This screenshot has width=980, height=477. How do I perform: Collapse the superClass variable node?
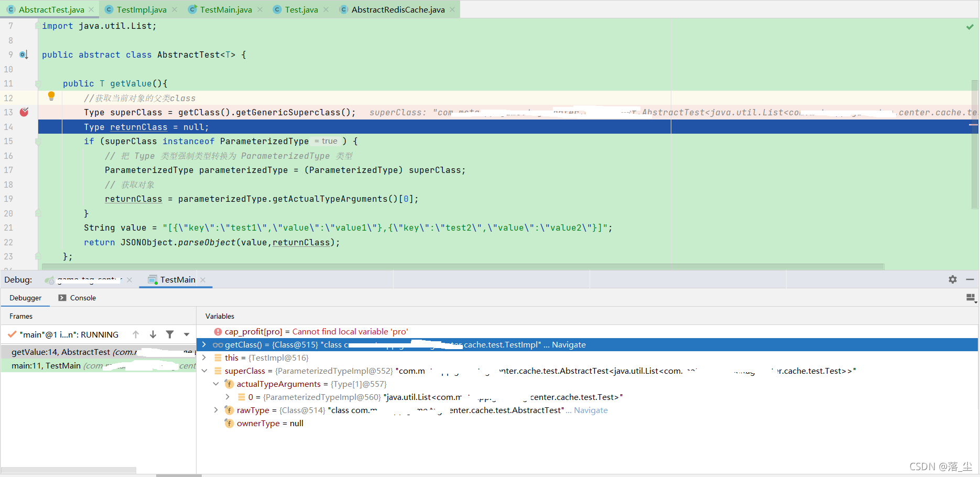pyautogui.click(x=204, y=371)
